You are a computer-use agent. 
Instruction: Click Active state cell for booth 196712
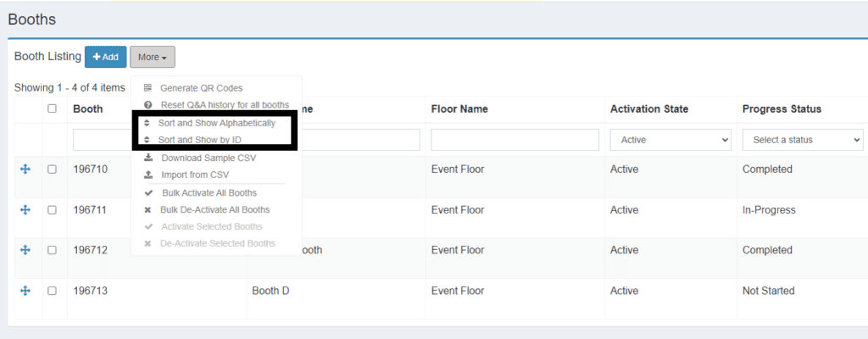(625, 250)
